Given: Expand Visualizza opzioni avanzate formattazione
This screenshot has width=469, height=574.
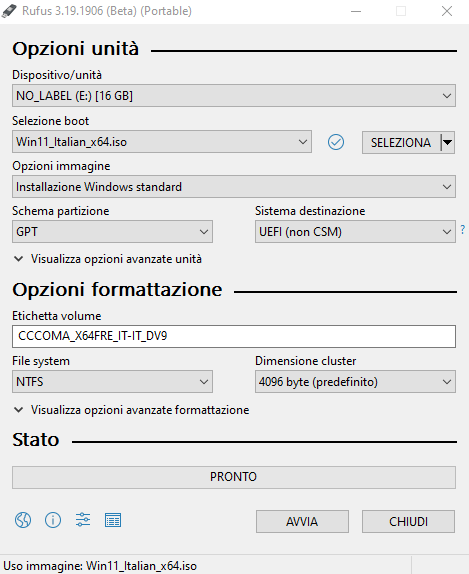Looking at the screenshot, I should [131, 410].
